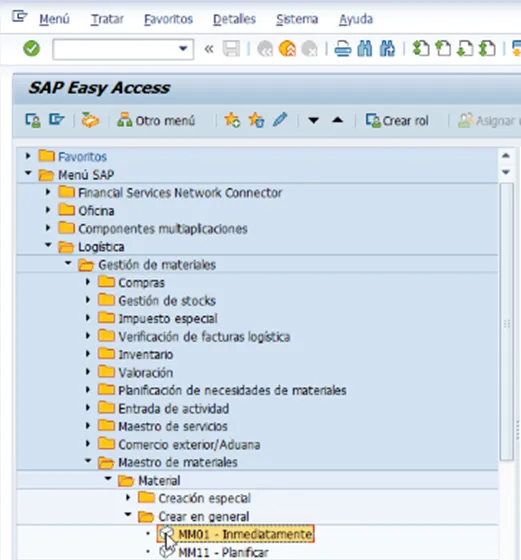Viewport: 521px width, 560px height.
Task: Click the Asignar usuario button
Action: pos(489,121)
